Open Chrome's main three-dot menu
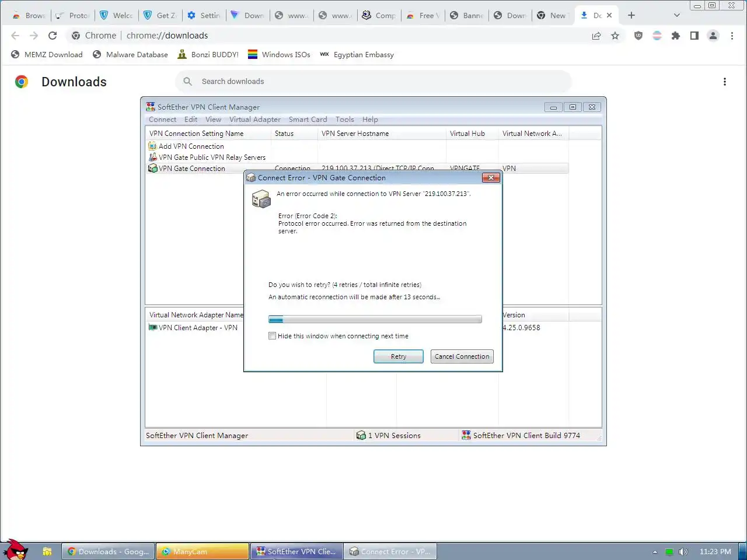 732,36
